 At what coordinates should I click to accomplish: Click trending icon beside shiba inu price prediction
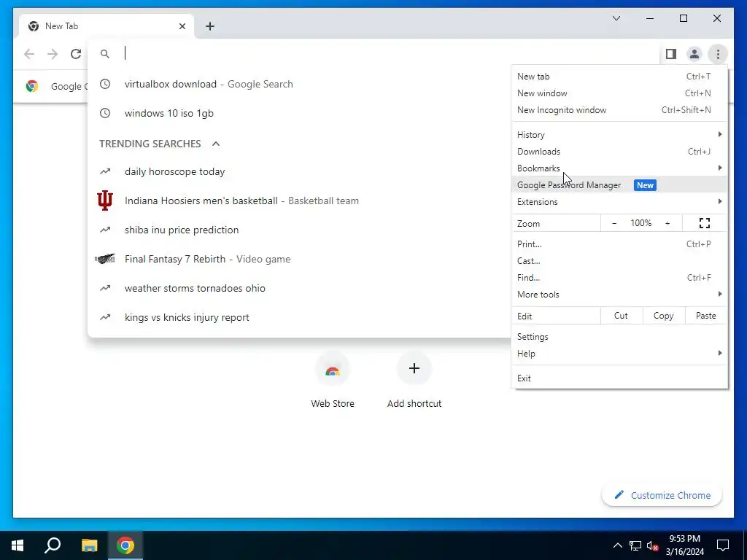(105, 230)
